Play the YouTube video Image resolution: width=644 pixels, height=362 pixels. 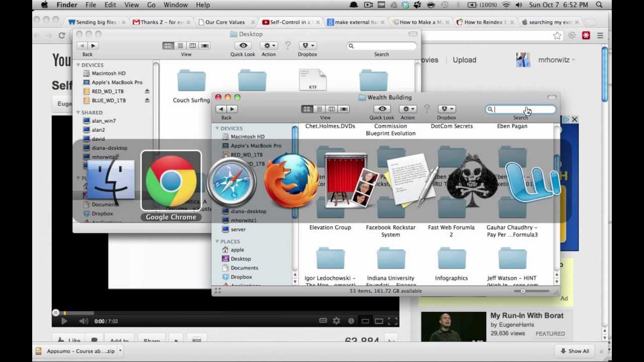click(x=64, y=321)
